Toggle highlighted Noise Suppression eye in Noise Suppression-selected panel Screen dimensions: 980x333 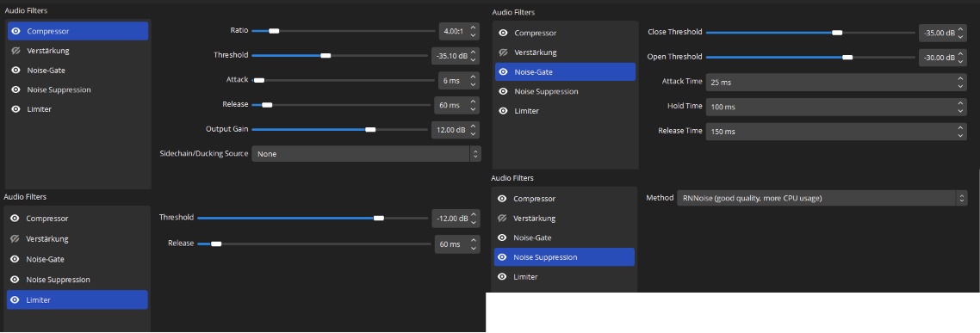(x=501, y=257)
